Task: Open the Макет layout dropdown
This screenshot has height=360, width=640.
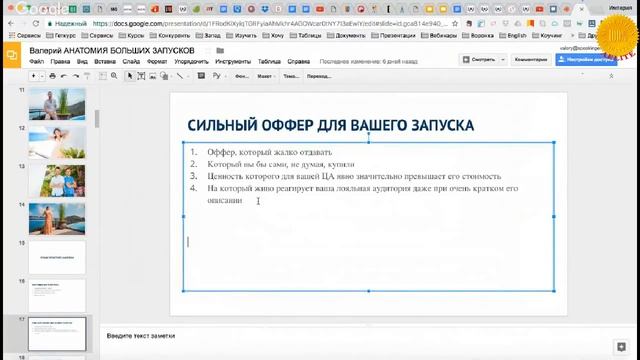Action: [266, 76]
